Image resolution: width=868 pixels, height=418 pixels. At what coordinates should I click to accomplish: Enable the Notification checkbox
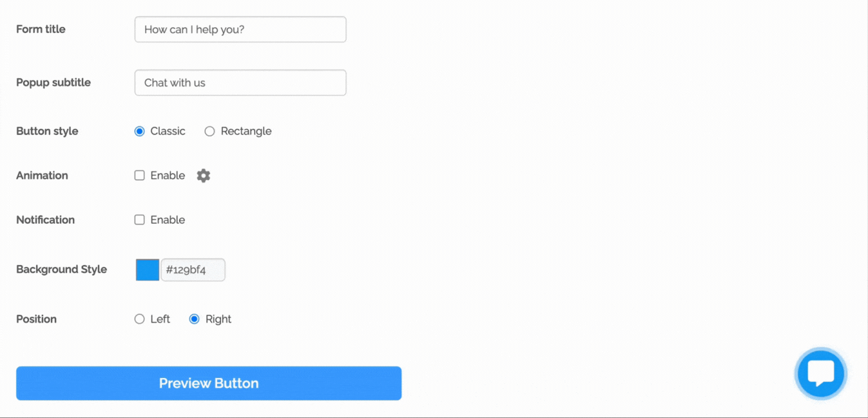click(x=139, y=220)
